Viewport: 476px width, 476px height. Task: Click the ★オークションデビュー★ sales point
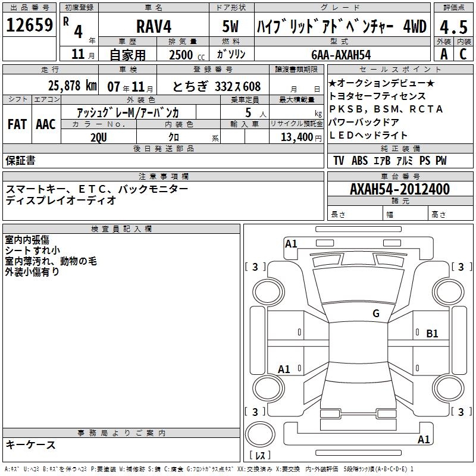[x=382, y=83]
